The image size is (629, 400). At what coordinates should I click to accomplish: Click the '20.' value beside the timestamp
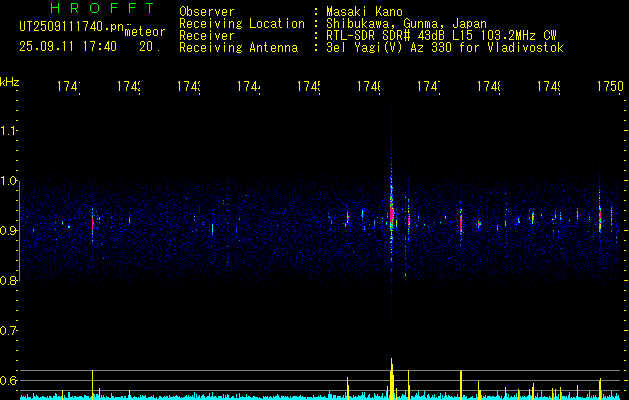click(x=150, y=47)
